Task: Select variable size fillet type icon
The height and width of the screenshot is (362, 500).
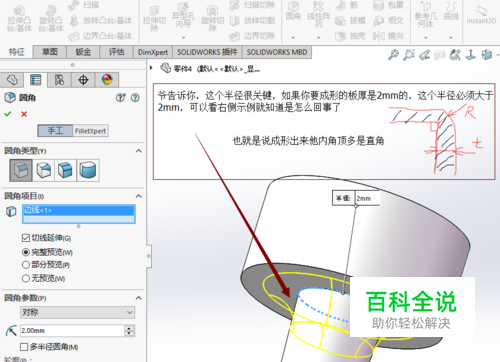Action: [44, 170]
